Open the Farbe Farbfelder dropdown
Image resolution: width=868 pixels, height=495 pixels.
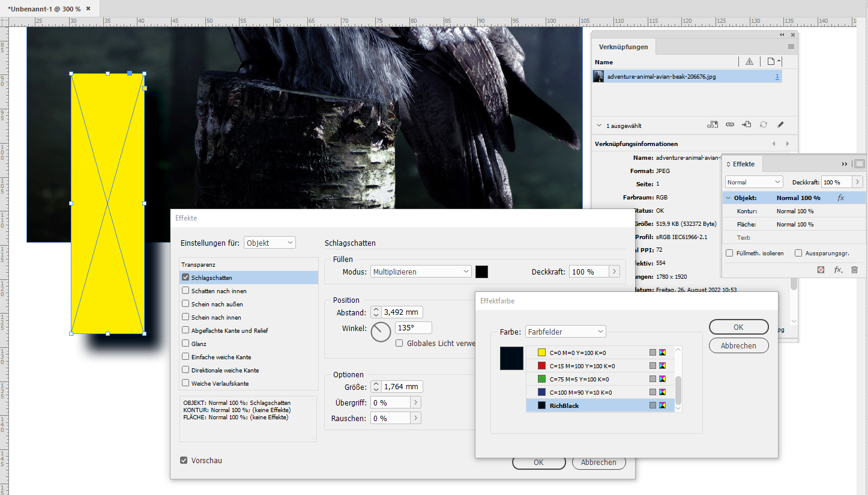point(601,331)
